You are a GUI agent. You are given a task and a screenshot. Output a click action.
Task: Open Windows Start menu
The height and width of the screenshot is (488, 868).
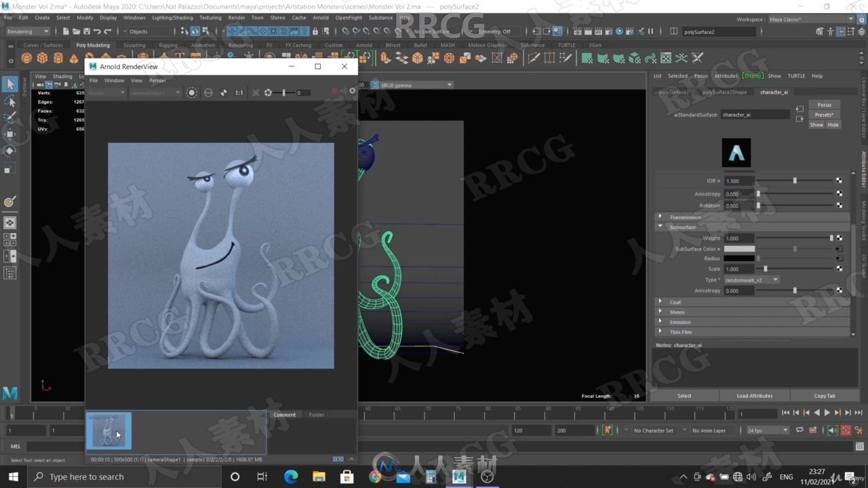[x=14, y=476]
